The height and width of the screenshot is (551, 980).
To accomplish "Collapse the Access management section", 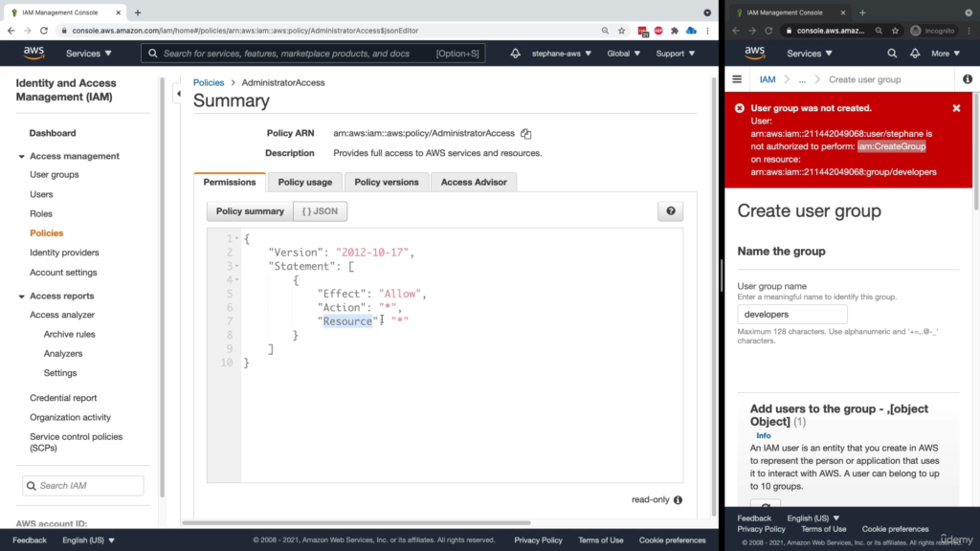I will (x=22, y=156).
